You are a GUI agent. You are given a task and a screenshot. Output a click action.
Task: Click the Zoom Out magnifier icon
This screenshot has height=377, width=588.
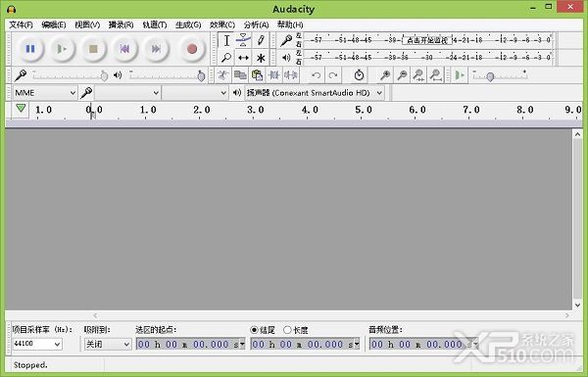coord(402,75)
